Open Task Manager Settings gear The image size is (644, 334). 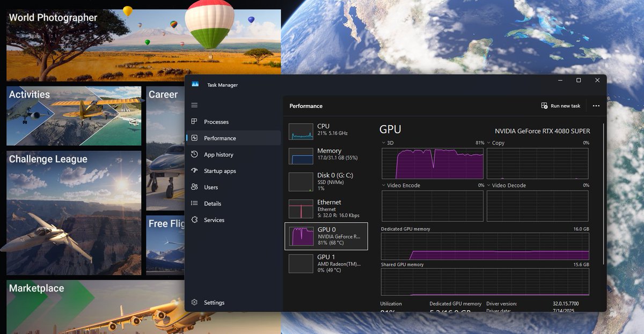click(x=194, y=303)
